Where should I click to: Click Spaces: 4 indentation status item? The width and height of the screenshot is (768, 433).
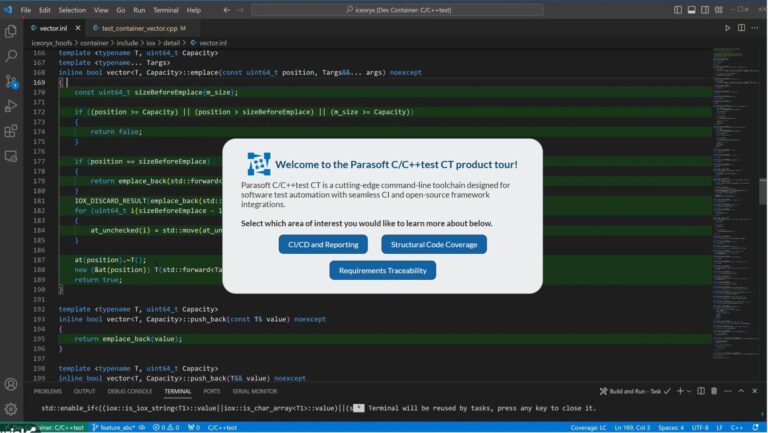click(x=671, y=428)
